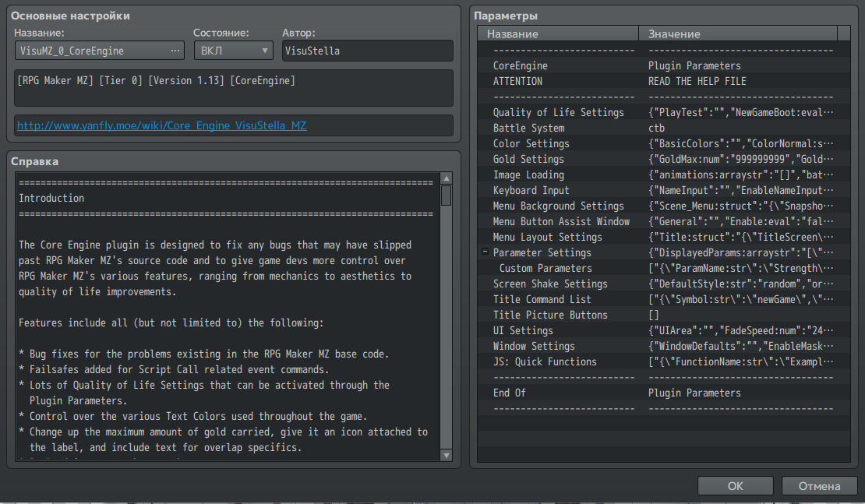Open plugin name picker ellipsis button

175,51
